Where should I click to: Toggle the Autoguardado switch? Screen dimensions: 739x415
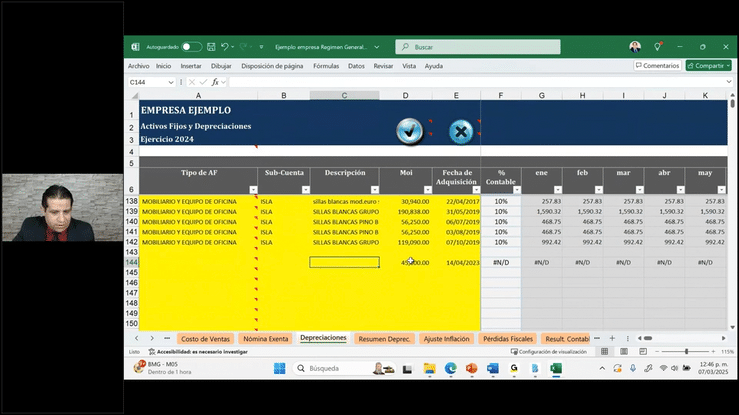(x=191, y=47)
